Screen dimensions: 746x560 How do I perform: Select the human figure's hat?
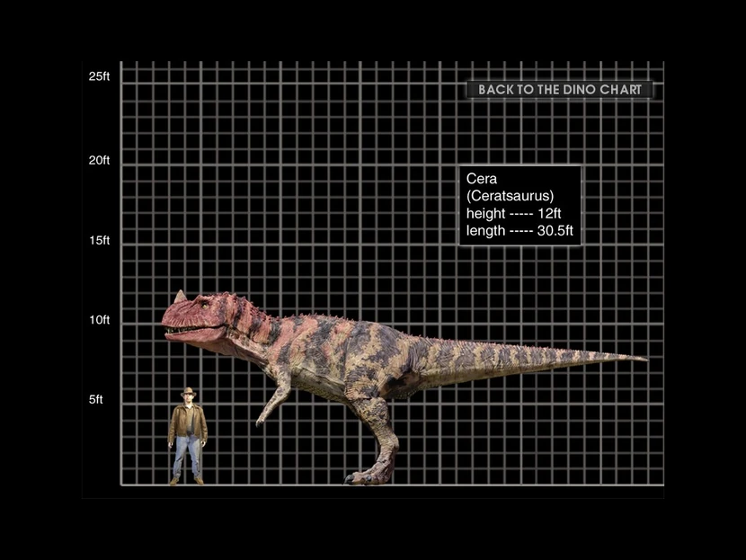pos(188,392)
